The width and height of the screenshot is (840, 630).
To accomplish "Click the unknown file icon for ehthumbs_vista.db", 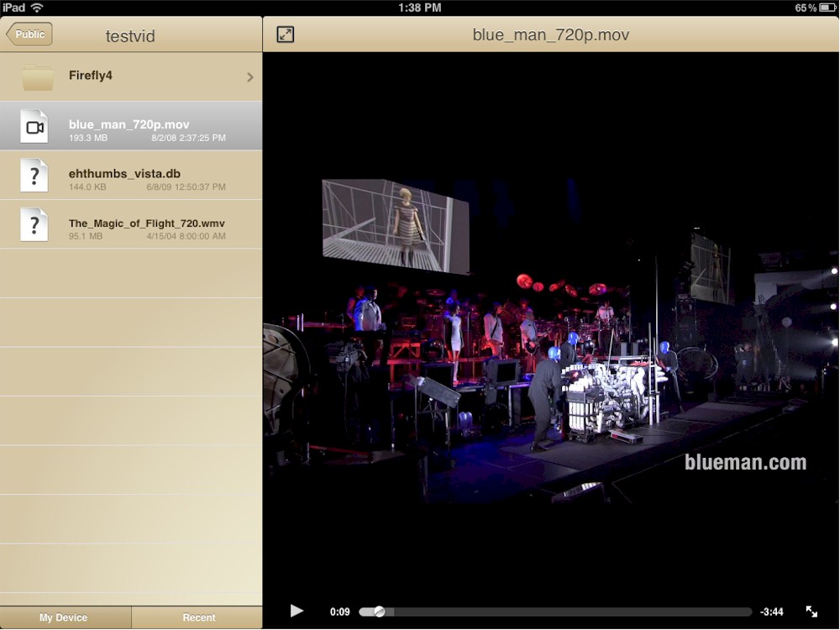I will click(34, 176).
